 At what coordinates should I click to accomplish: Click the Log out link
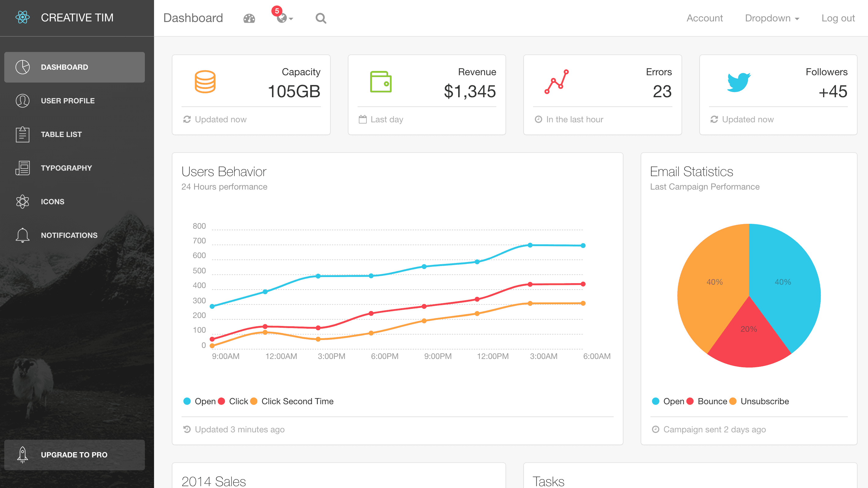point(838,18)
